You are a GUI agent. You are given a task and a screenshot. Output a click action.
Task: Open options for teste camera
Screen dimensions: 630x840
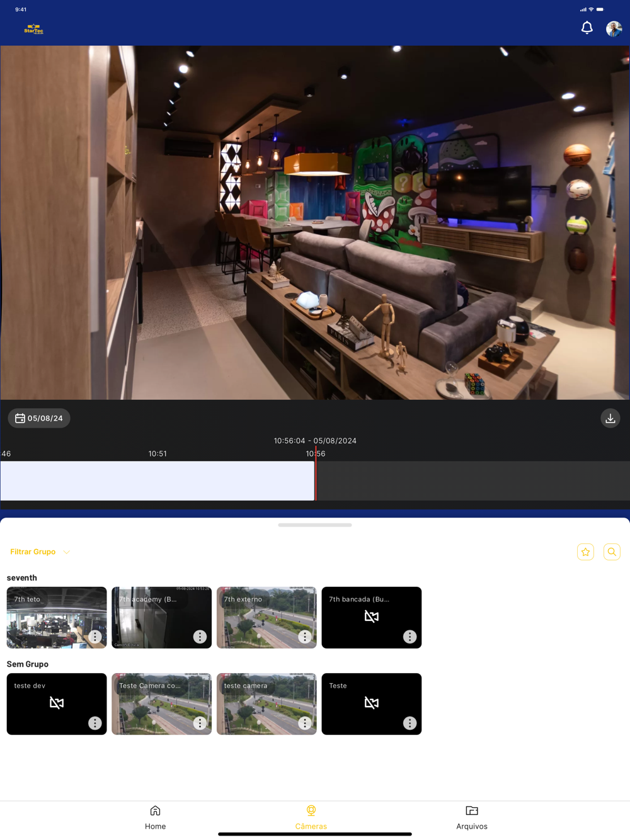pyautogui.click(x=305, y=723)
